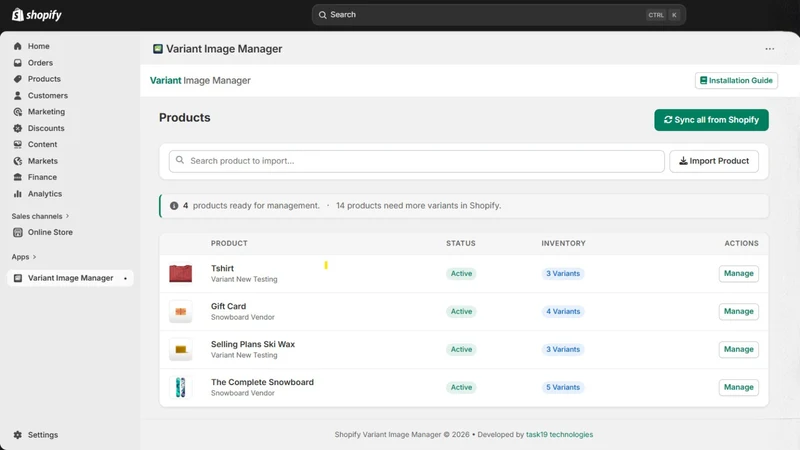The height and width of the screenshot is (450, 800).
Task: Click the Variant Image Manager sidebar app icon
Action: pos(18,278)
